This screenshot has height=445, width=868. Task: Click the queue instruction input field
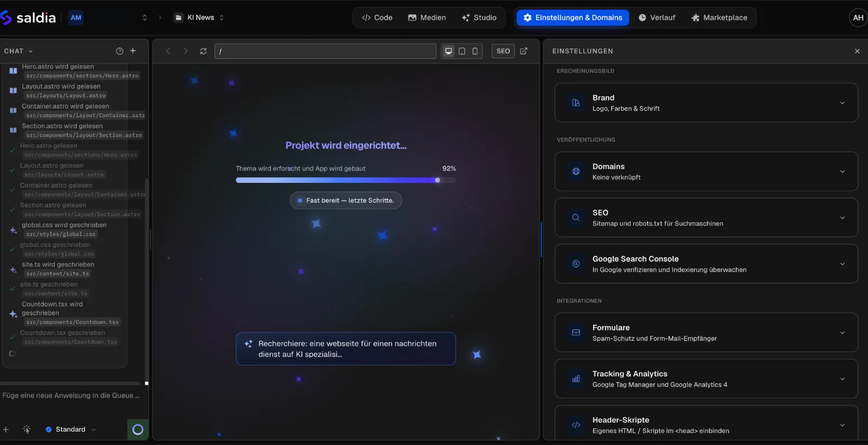[71, 396]
